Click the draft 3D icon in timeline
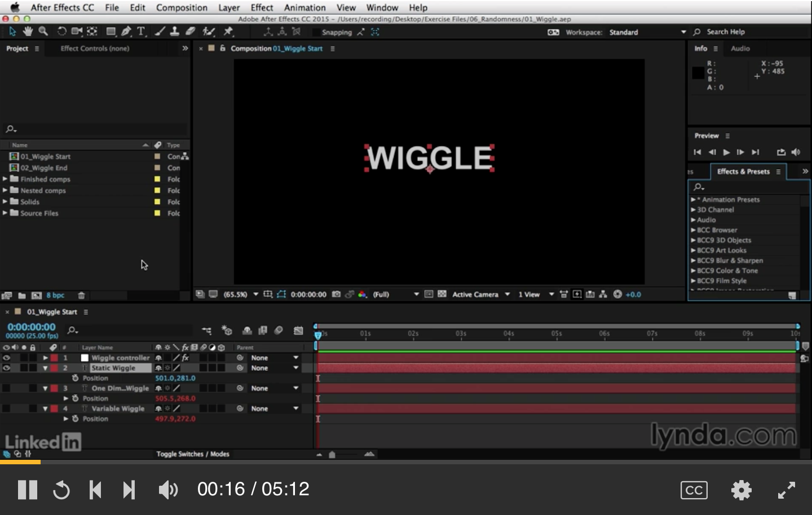Viewport: 812px width, 515px height. pyautogui.click(x=227, y=331)
